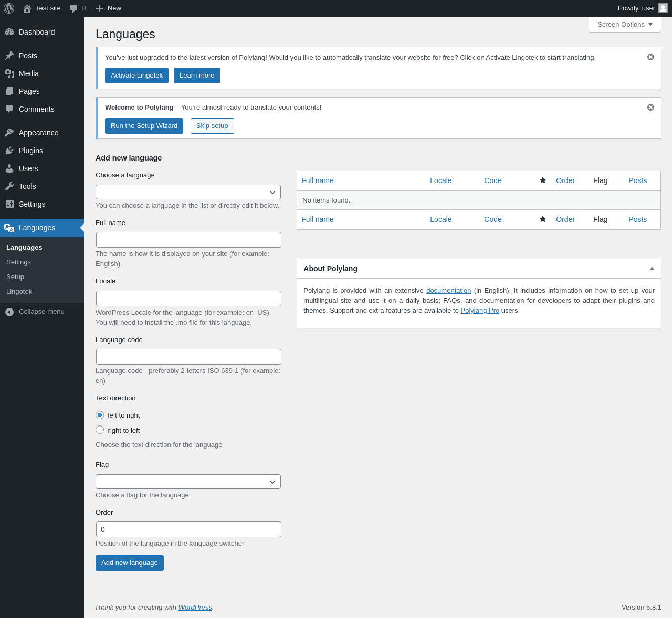Click the Languages translate icon
Screen dimensions: 672x618
pyautogui.click(x=9, y=228)
